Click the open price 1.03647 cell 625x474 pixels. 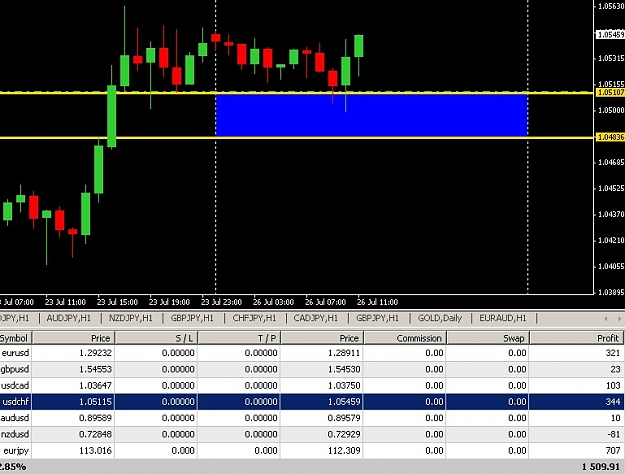[95, 385]
